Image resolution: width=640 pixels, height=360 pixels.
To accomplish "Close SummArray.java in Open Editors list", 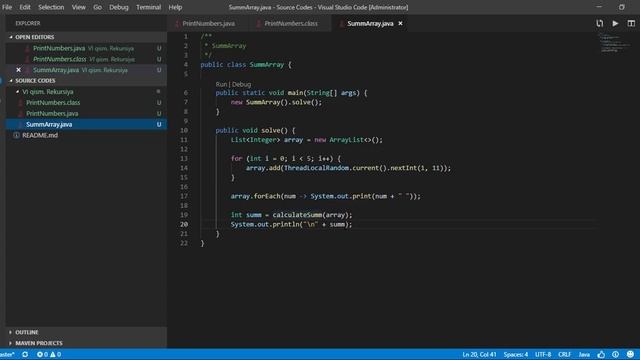I will point(18,70).
